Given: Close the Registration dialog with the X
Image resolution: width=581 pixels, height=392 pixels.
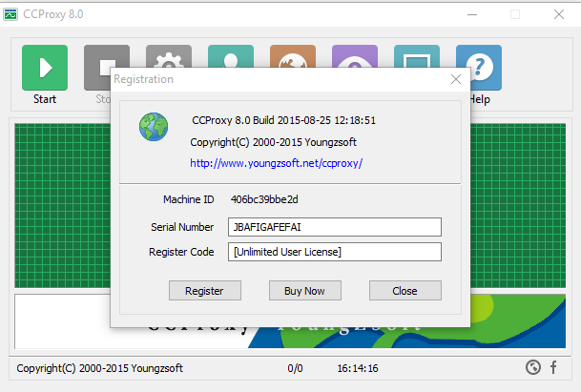Looking at the screenshot, I should click(x=456, y=79).
